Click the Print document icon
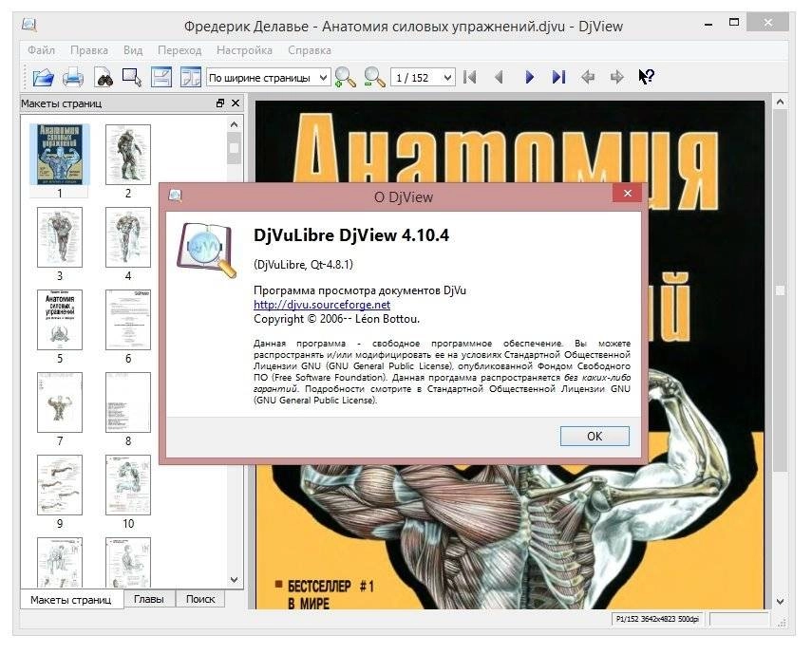This screenshot has width=812, height=654. pos(73,78)
